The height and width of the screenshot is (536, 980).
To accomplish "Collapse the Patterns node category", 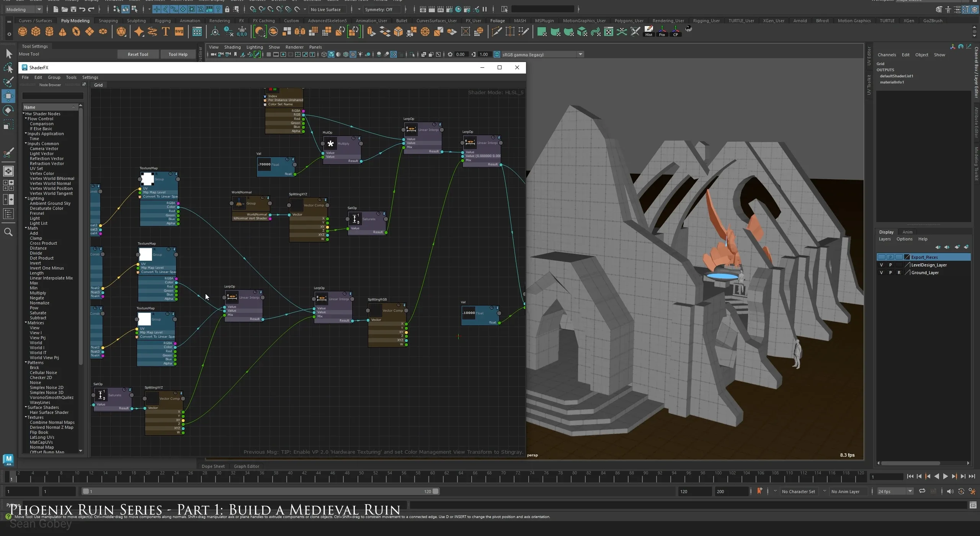I will (x=26, y=362).
